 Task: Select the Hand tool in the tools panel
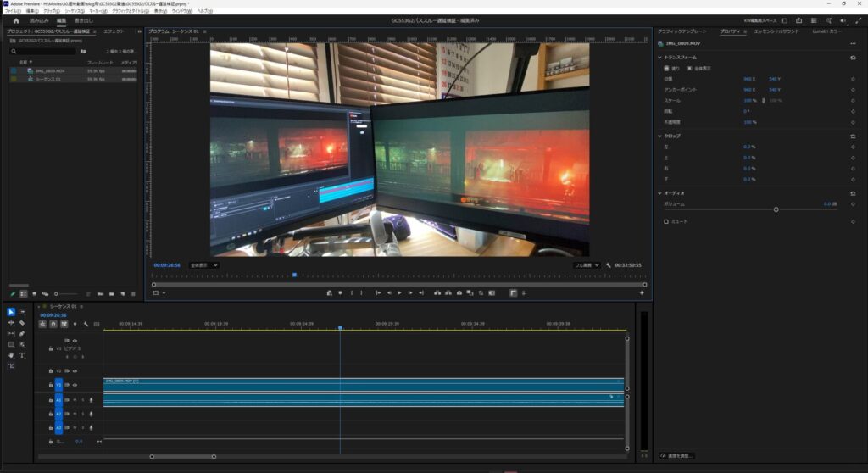pos(11,355)
